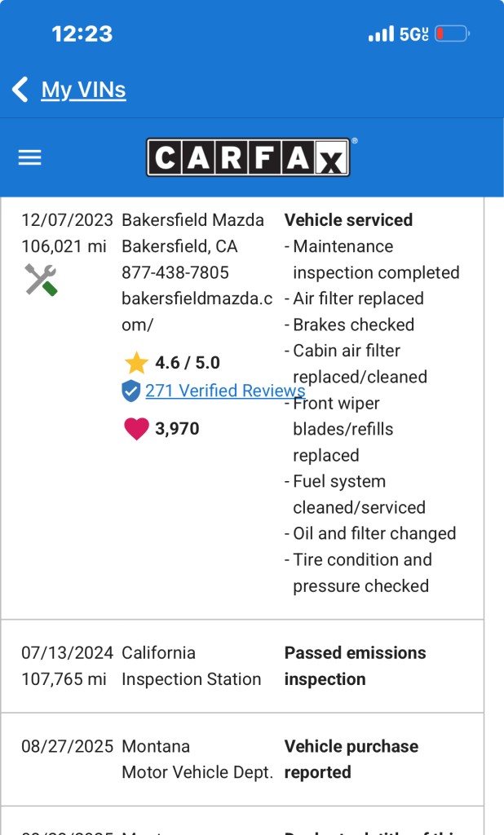
Task: Tap the Vehicle serviced heading
Action: coord(348,220)
